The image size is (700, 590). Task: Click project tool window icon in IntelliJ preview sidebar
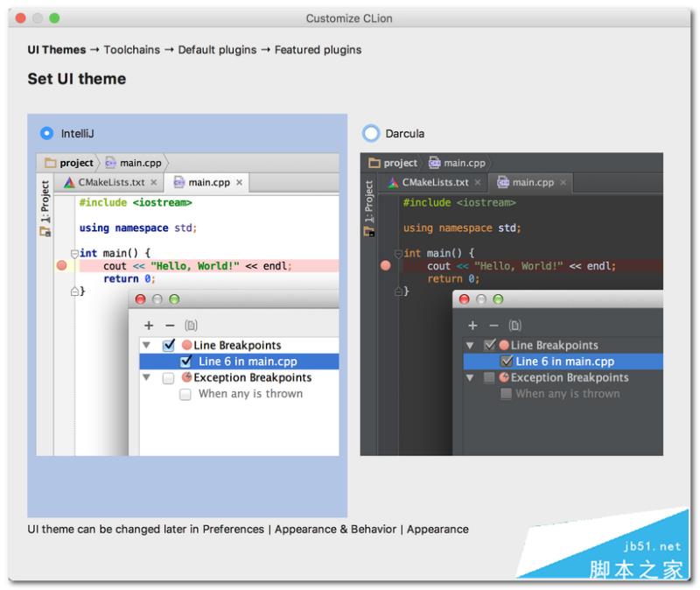[x=45, y=231]
